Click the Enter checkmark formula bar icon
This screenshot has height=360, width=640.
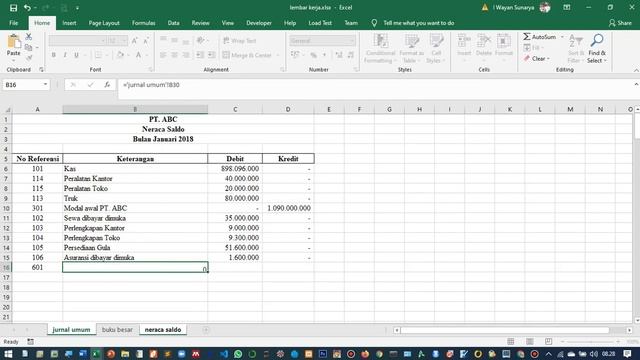pos(90,85)
